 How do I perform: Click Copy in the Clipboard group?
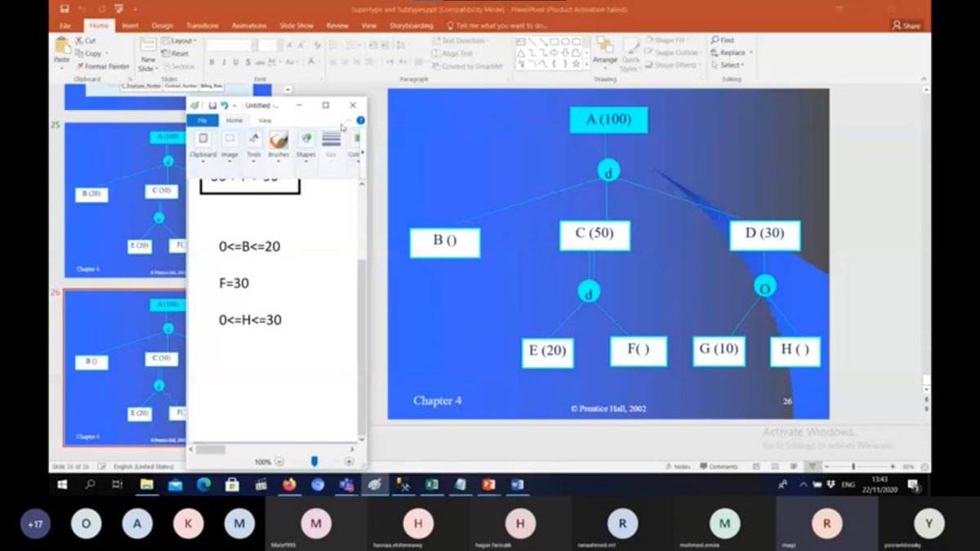[x=87, y=53]
